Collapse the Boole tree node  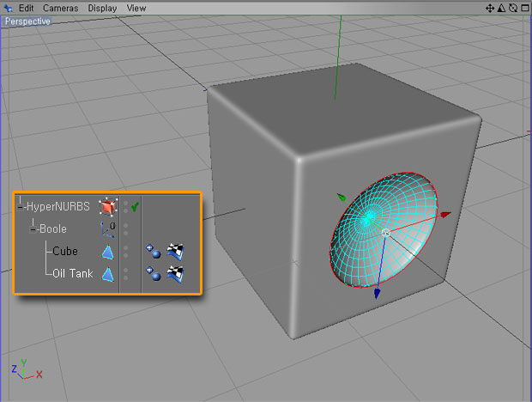pyautogui.click(x=33, y=229)
